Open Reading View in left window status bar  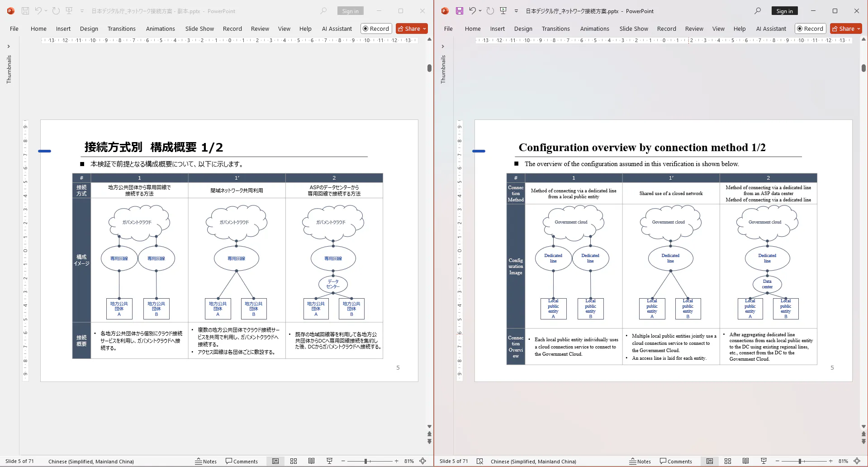(311, 461)
